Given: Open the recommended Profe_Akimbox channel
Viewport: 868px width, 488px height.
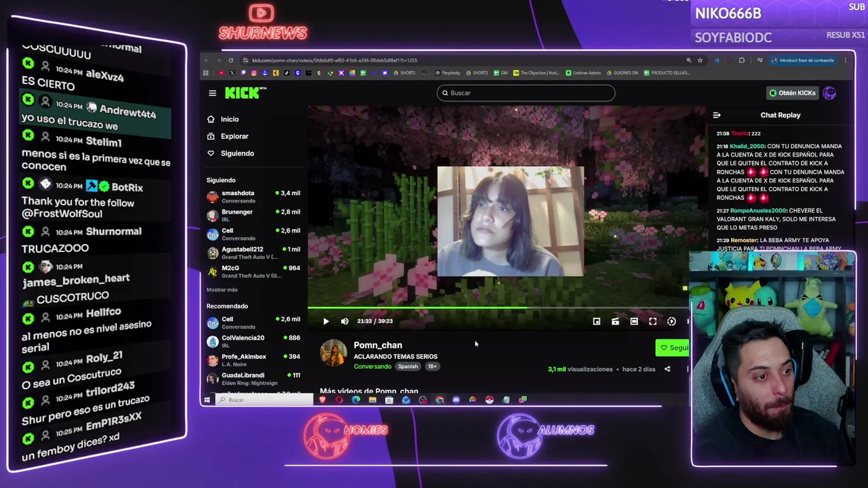Looking at the screenshot, I should click(253, 360).
